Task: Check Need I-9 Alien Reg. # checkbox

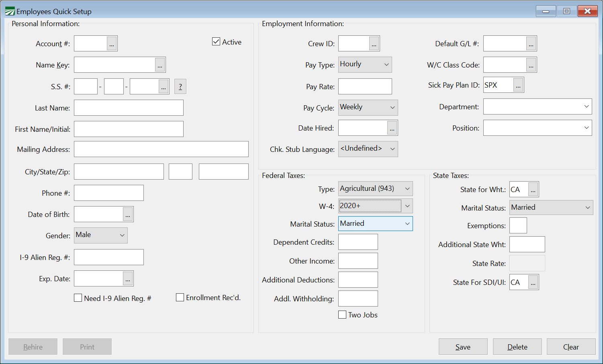Action: tap(78, 298)
